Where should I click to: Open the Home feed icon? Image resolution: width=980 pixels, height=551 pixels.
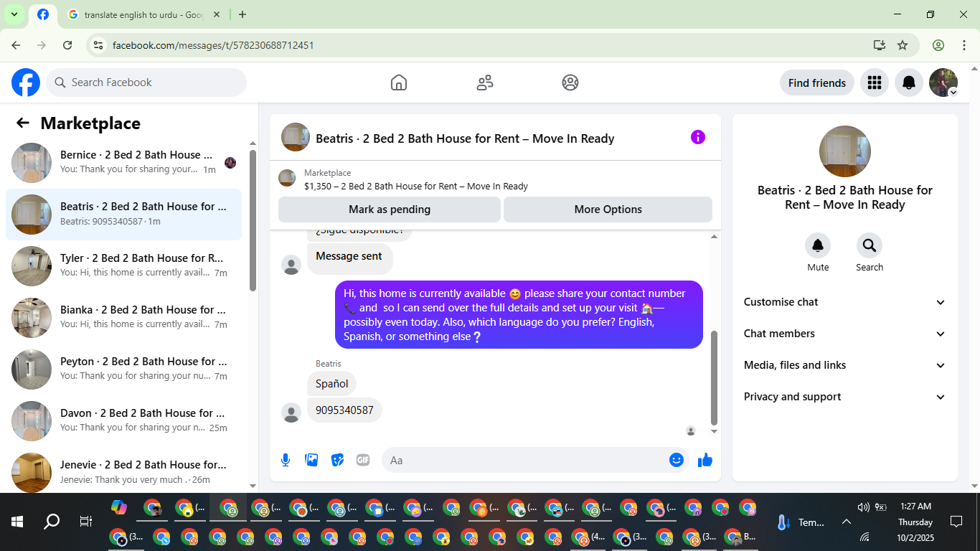coord(399,83)
